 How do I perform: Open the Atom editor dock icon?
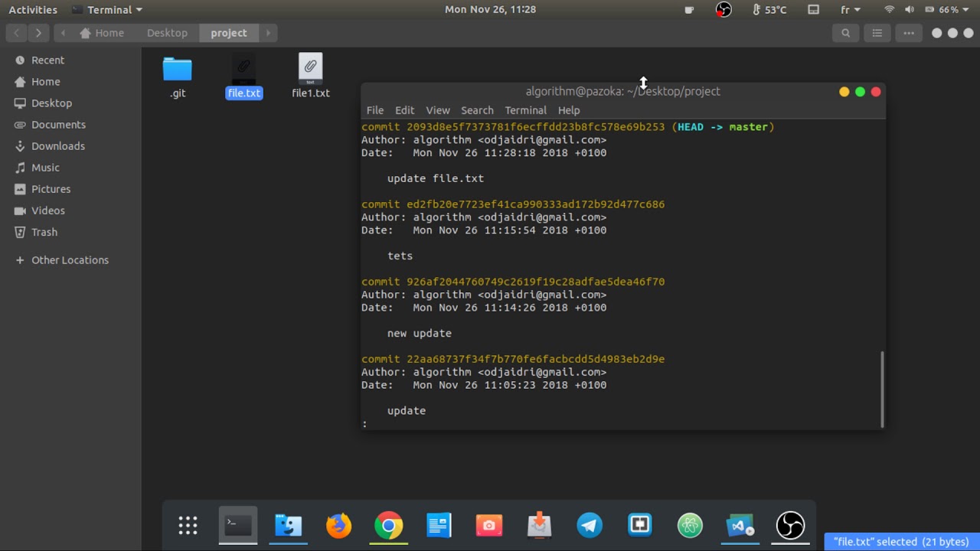tap(690, 526)
